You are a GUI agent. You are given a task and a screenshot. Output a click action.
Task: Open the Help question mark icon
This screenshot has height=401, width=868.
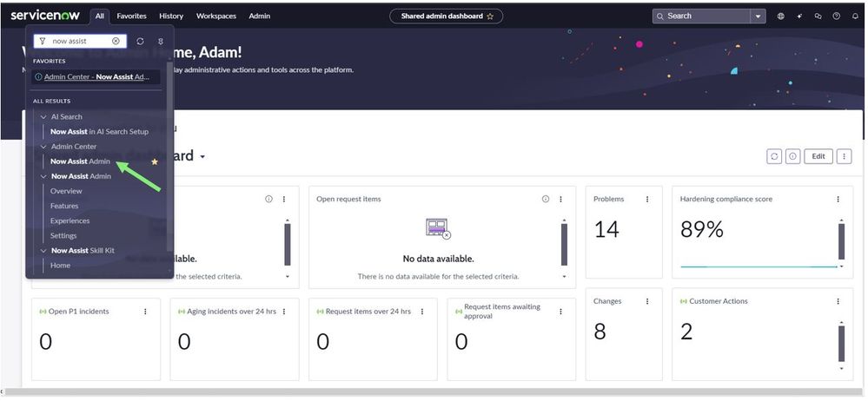[x=837, y=16]
